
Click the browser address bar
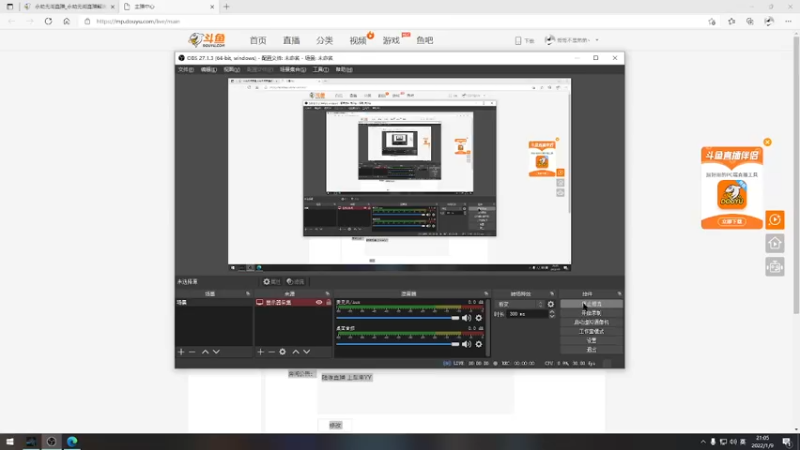393,21
